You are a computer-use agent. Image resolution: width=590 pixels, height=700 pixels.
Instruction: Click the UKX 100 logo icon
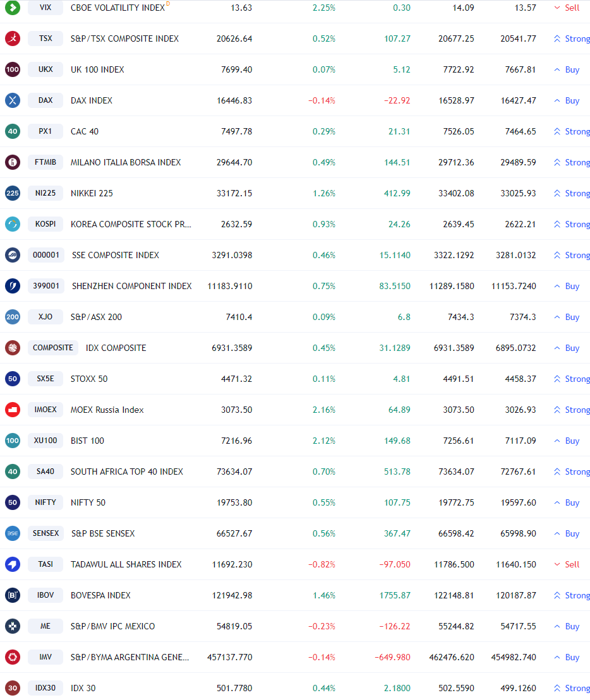coord(13,69)
